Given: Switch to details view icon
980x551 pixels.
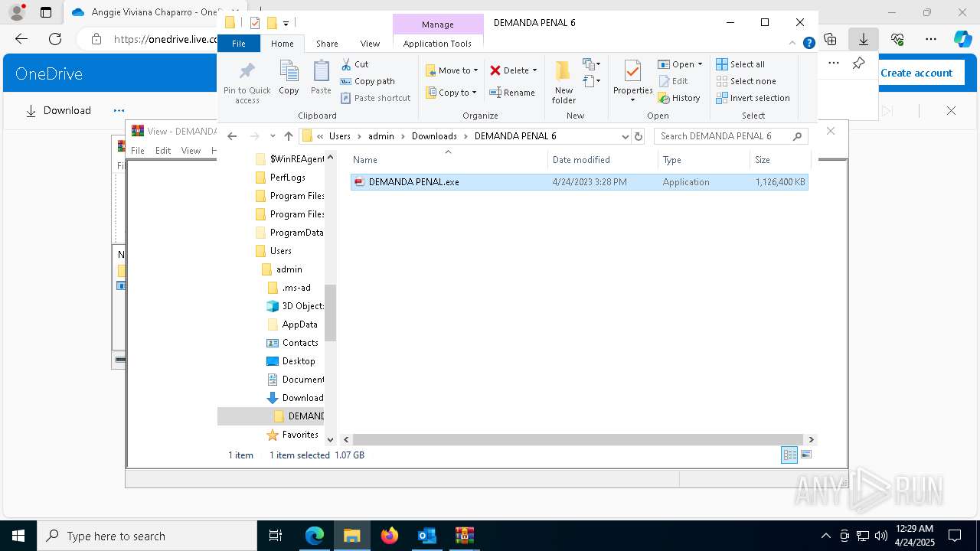Looking at the screenshot, I should click(789, 455).
